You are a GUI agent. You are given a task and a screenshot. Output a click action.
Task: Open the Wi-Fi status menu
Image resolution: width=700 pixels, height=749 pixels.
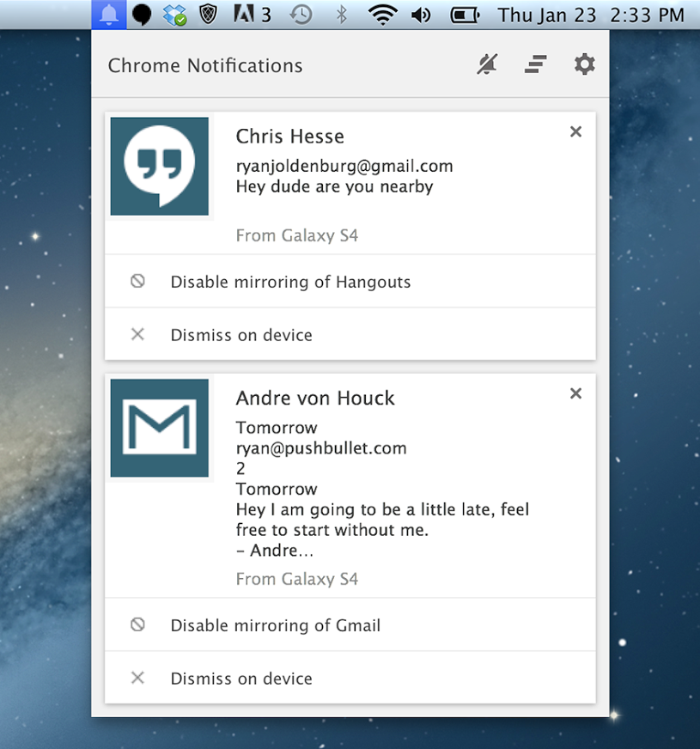pos(381,14)
